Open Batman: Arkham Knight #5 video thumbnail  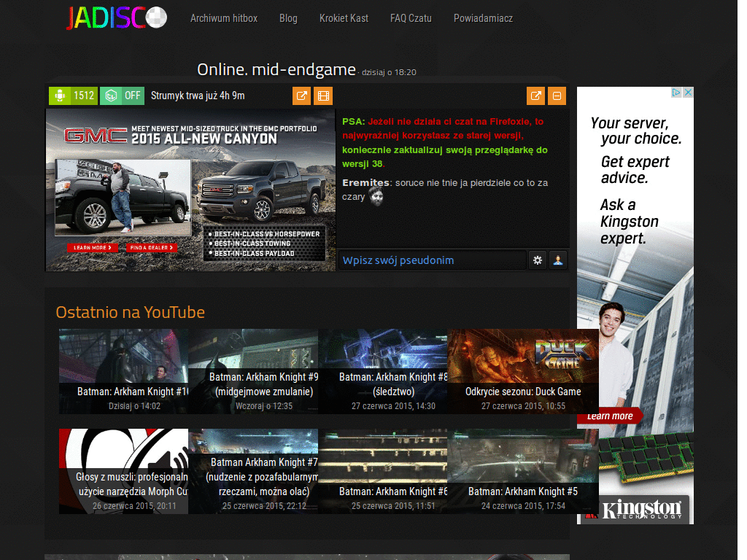[523, 472]
